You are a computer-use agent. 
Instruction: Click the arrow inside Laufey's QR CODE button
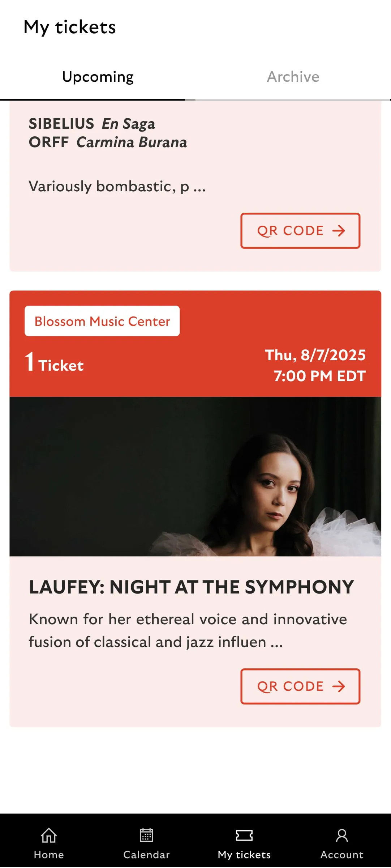pyautogui.click(x=339, y=686)
